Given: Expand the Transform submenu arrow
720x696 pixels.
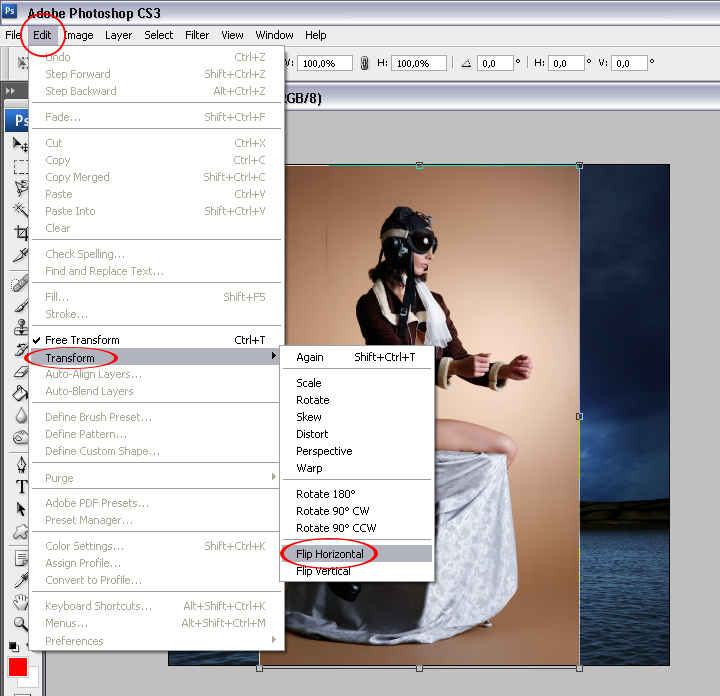Looking at the screenshot, I should pos(274,358).
